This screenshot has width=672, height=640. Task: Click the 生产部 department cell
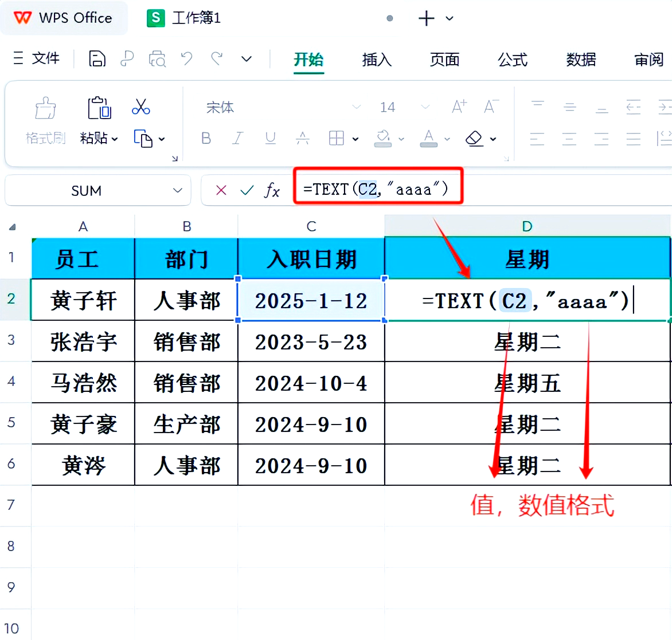(186, 423)
